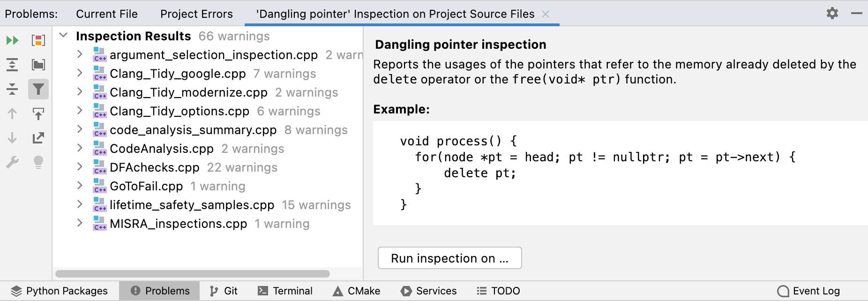Open the Event Log in the status bar
The width and height of the screenshot is (868, 301).
[x=809, y=291]
